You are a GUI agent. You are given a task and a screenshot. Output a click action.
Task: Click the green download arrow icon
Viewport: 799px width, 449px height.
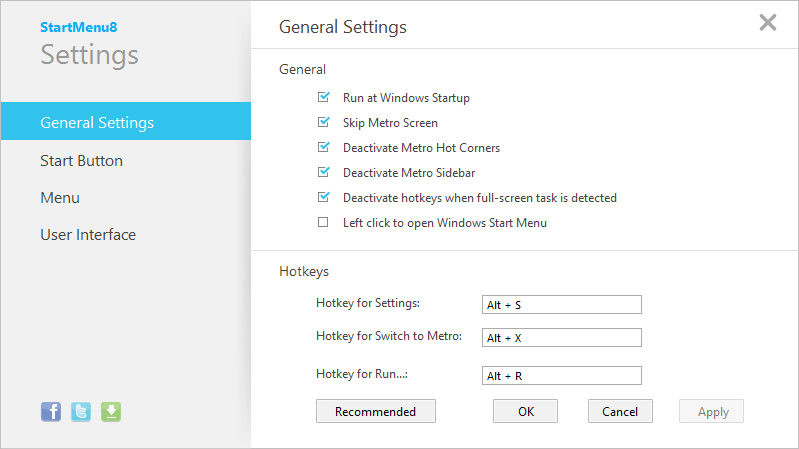click(x=110, y=411)
